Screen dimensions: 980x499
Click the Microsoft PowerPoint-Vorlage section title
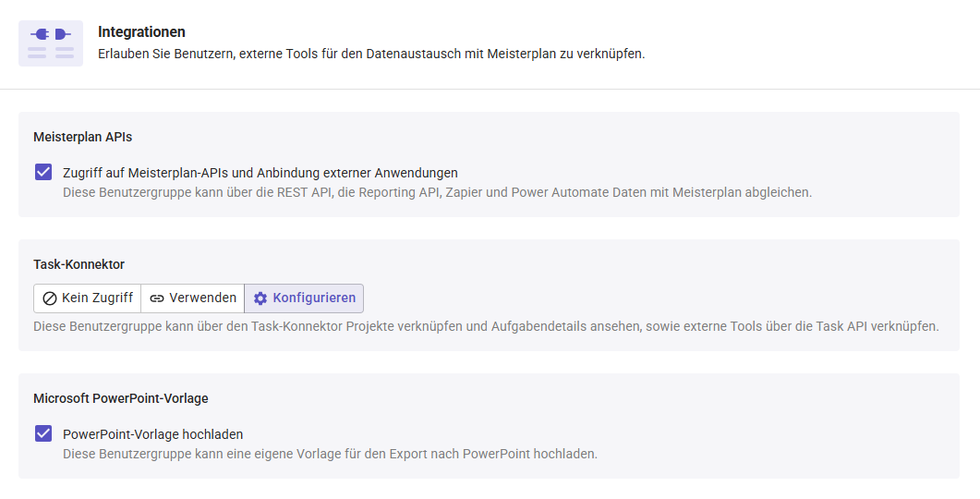coord(121,398)
